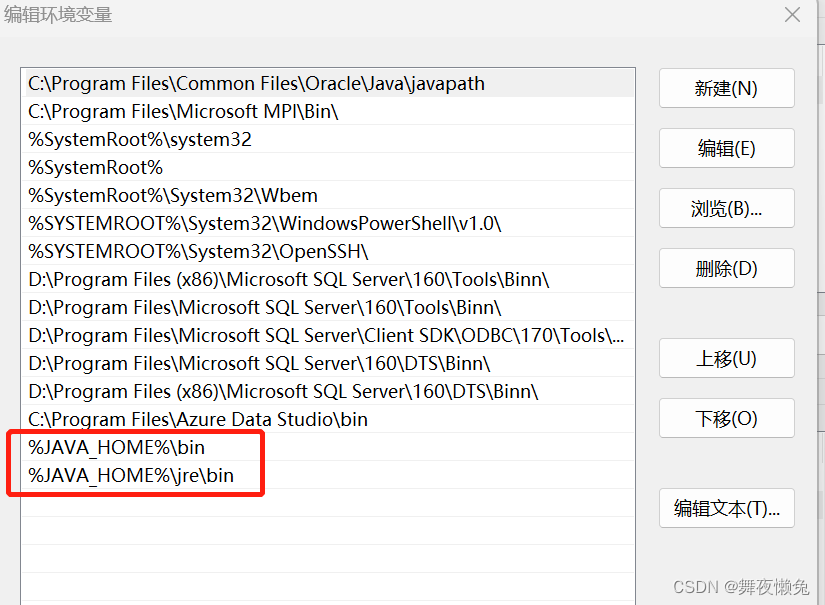Select the %SystemRoot%\system32 entry

coord(328,139)
